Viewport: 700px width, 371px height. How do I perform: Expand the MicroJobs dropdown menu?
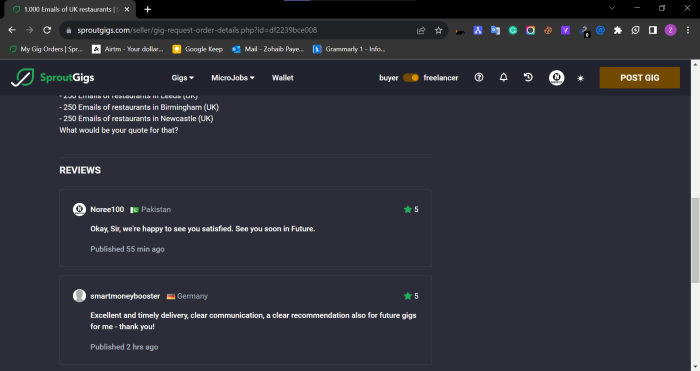pyautogui.click(x=233, y=78)
